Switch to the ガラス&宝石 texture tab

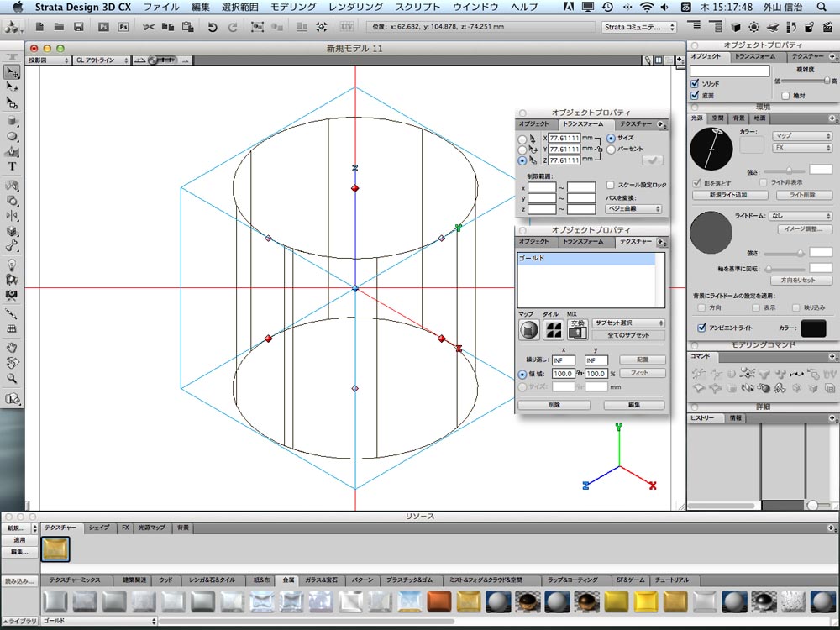point(322,580)
